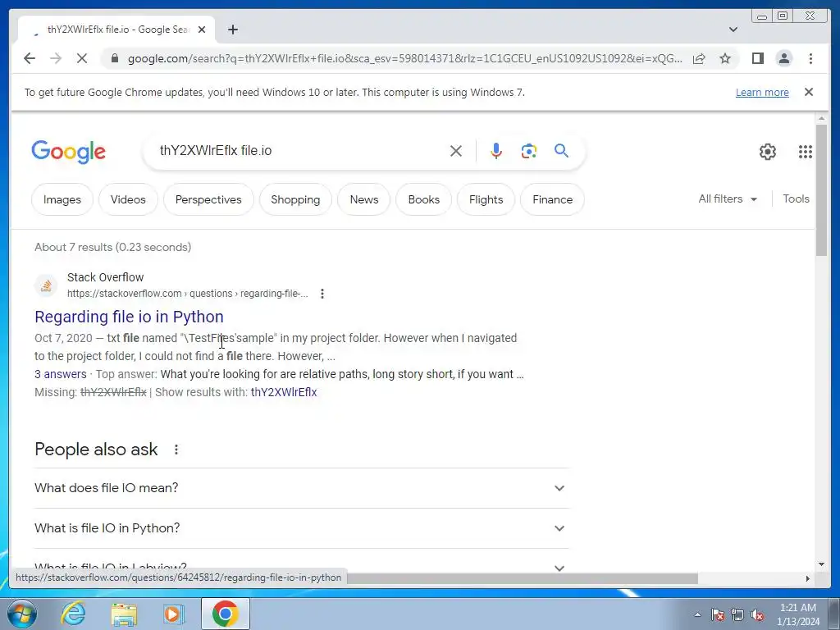Show results with thY2XWlrEflx link
This screenshot has height=630, width=840.
tap(283, 392)
